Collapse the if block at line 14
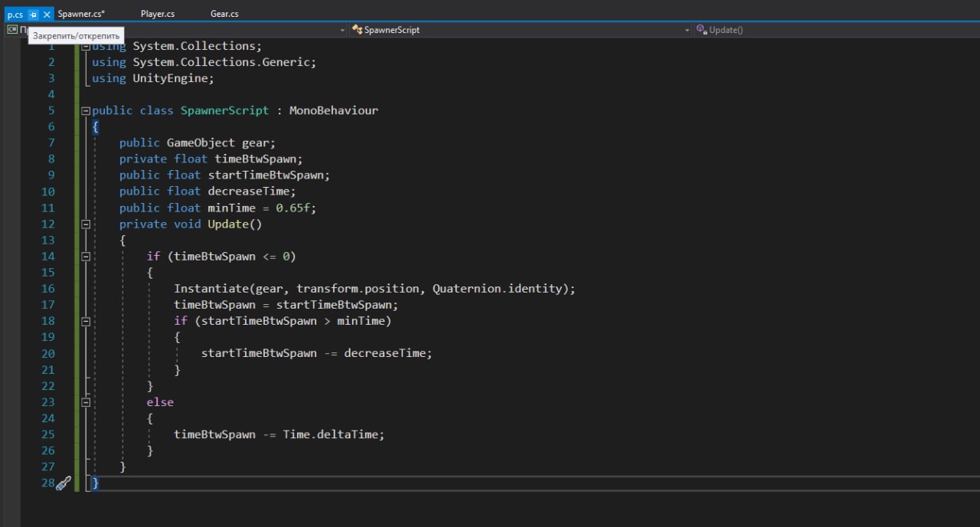The image size is (980, 527). click(86, 257)
